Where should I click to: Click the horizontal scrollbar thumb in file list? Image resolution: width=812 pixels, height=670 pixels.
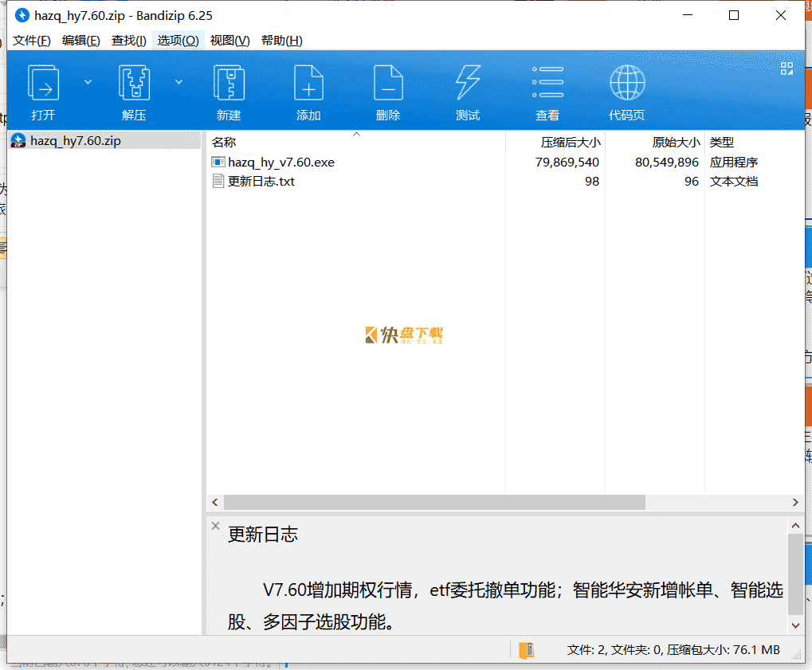pos(434,502)
